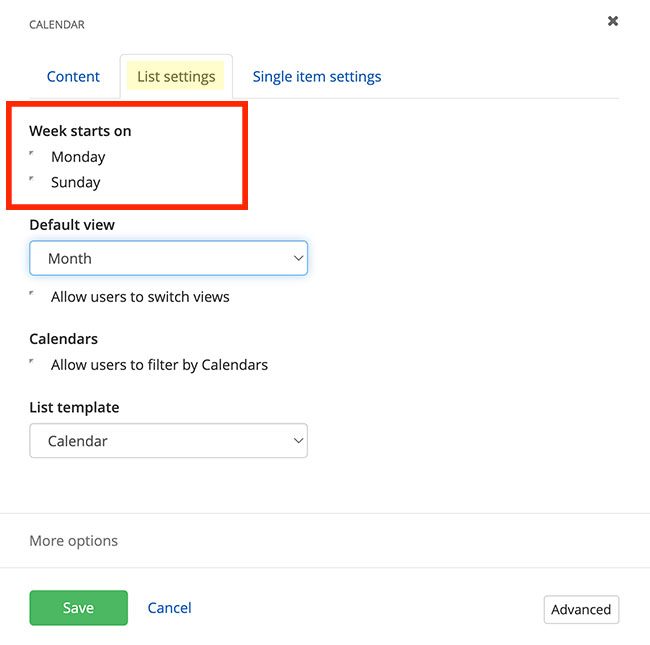Click the Cancel link
The width and height of the screenshot is (650, 645).
pyautogui.click(x=169, y=608)
